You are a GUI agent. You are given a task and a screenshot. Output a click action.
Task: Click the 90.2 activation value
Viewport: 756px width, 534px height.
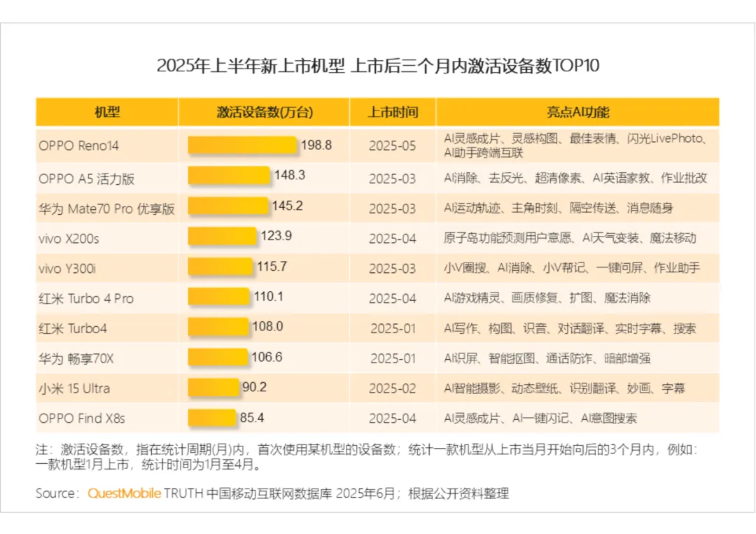[x=254, y=387]
